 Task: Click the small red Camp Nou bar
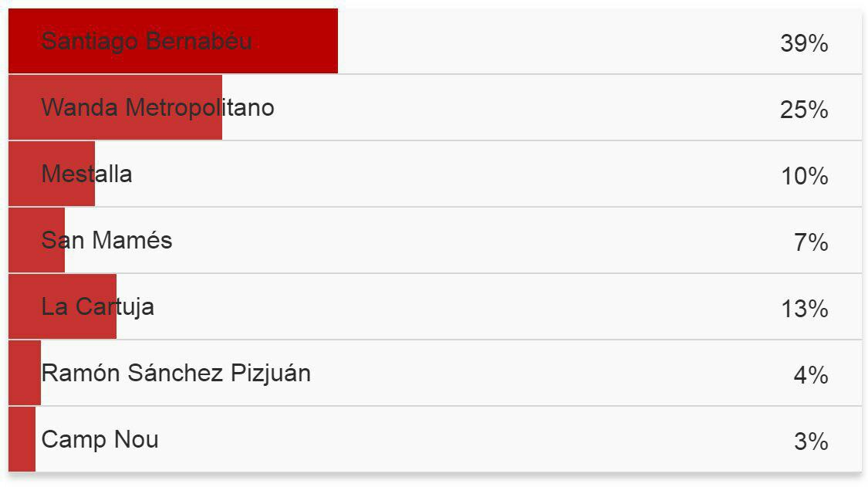pyautogui.click(x=22, y=439)
